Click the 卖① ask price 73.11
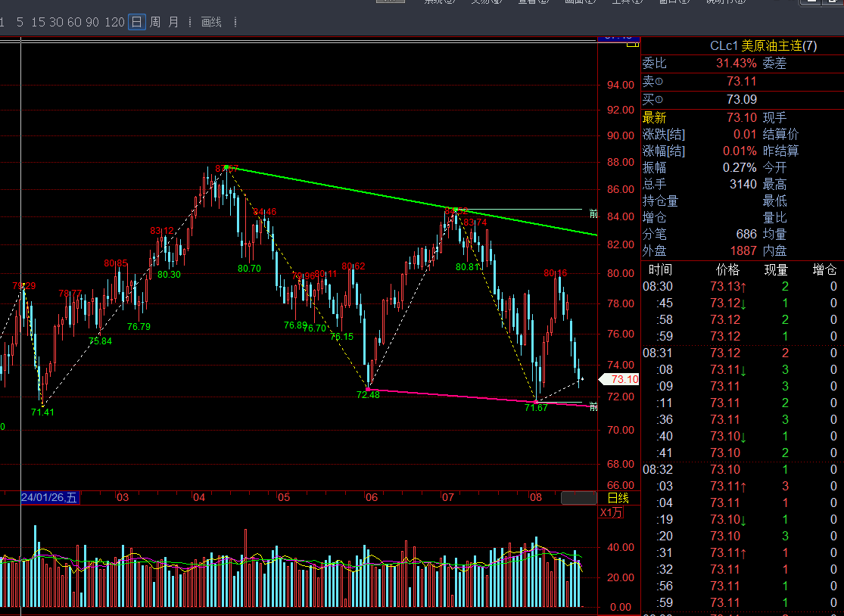 741,81
